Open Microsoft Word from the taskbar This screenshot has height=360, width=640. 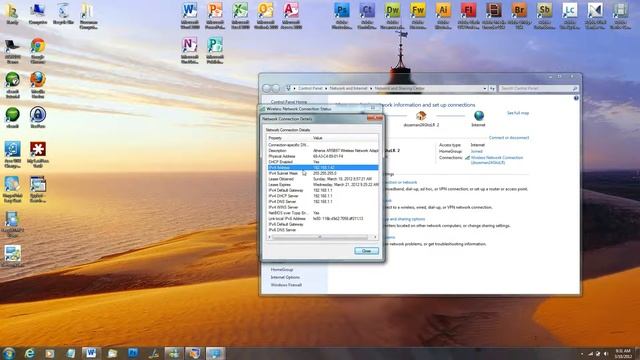pyautogui.click(x=91, y=353)
